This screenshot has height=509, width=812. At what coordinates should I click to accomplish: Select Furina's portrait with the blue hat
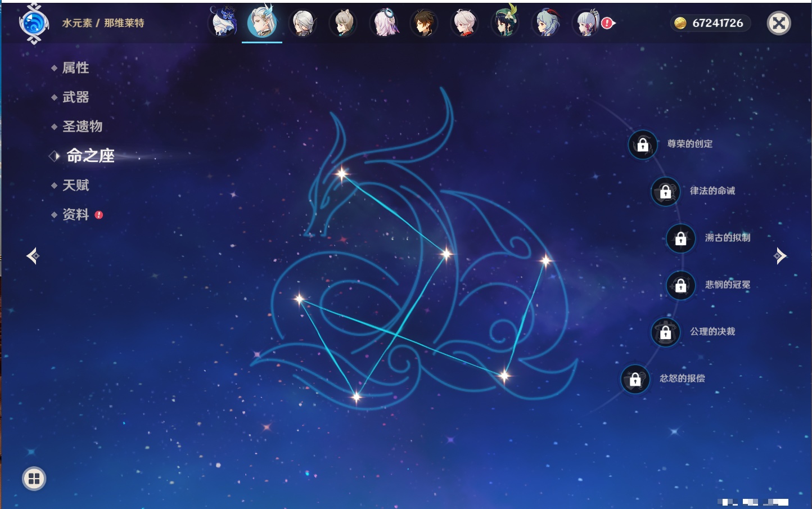point(223,22)
